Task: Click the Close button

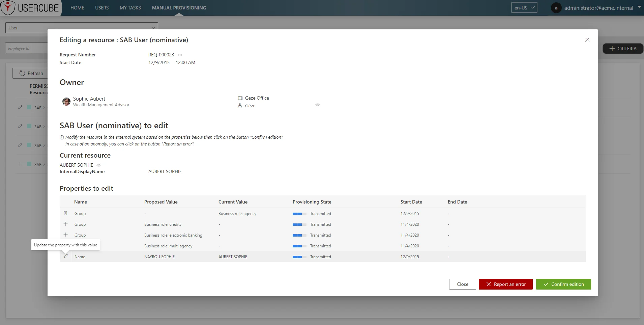Action: point(463,284)
